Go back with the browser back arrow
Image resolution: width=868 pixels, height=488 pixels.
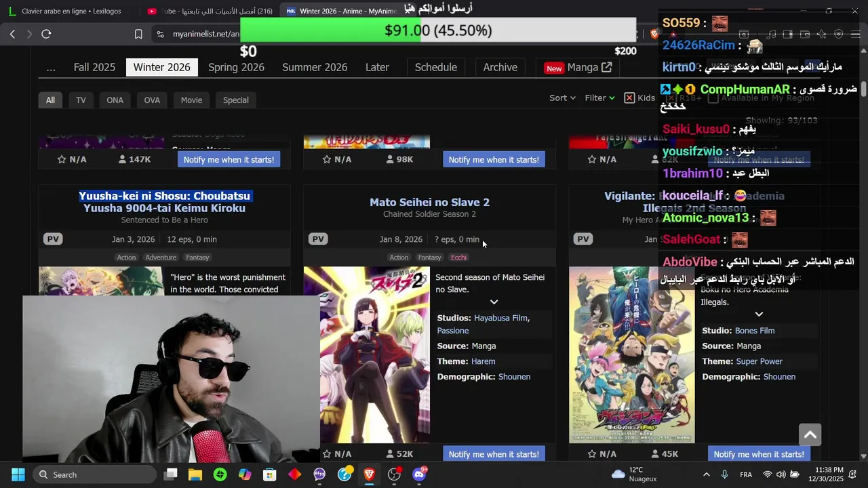point(12,34)
